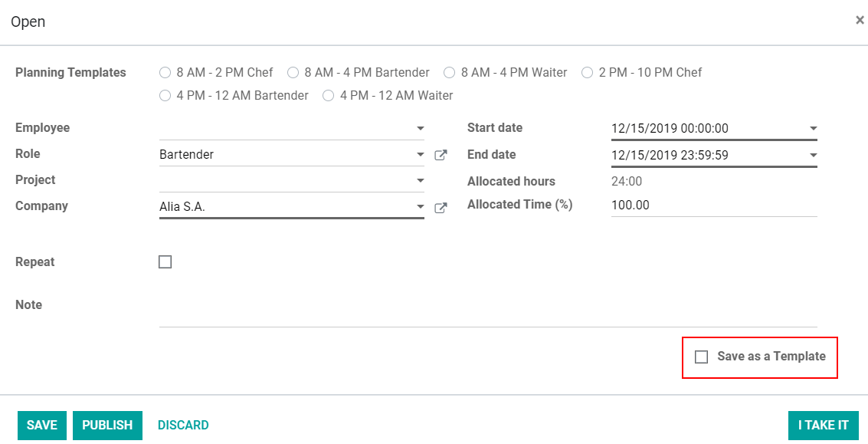868x444 pixels.
Task: Select the 8 AM - 2 PM Chef template
Action: [x=165, y=73]
